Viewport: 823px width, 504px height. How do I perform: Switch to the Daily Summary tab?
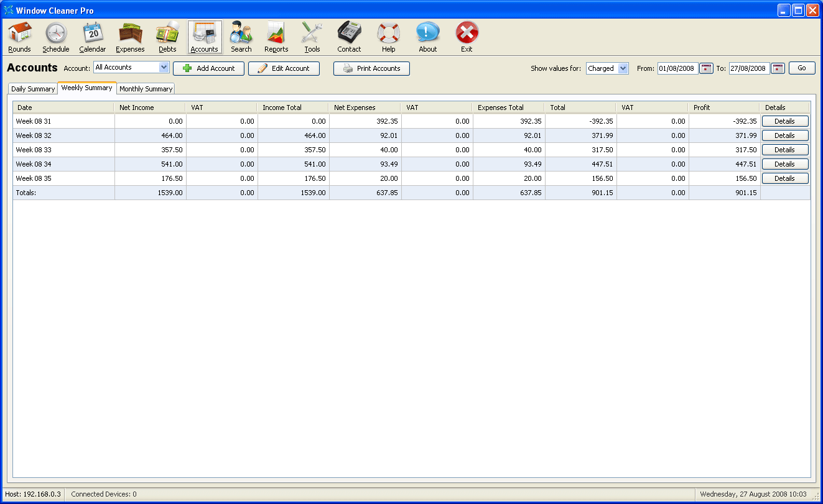33,89
